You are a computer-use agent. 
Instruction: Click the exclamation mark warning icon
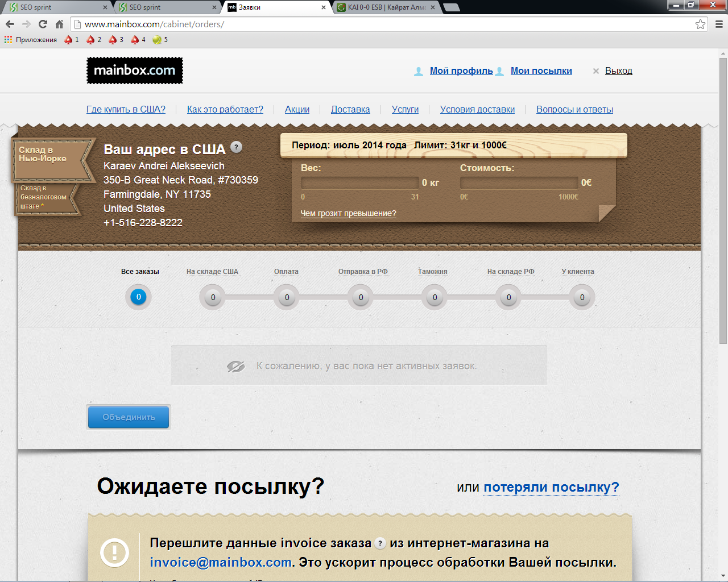114,552
